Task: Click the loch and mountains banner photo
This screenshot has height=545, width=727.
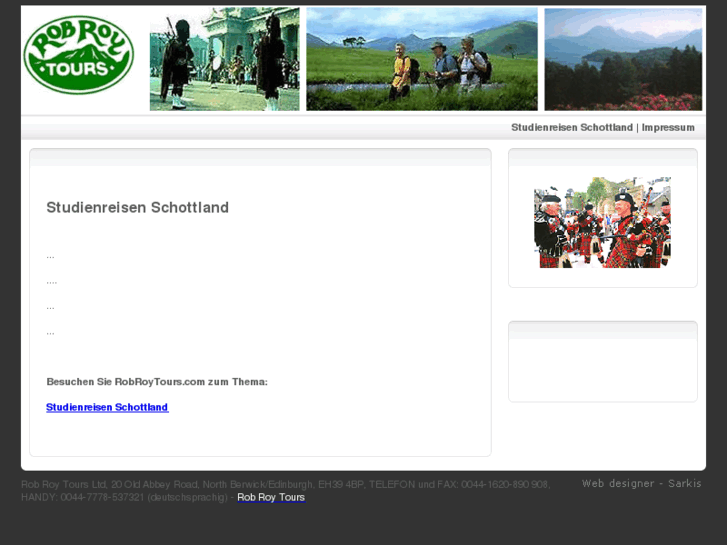Action: click(x=623, y=59)
